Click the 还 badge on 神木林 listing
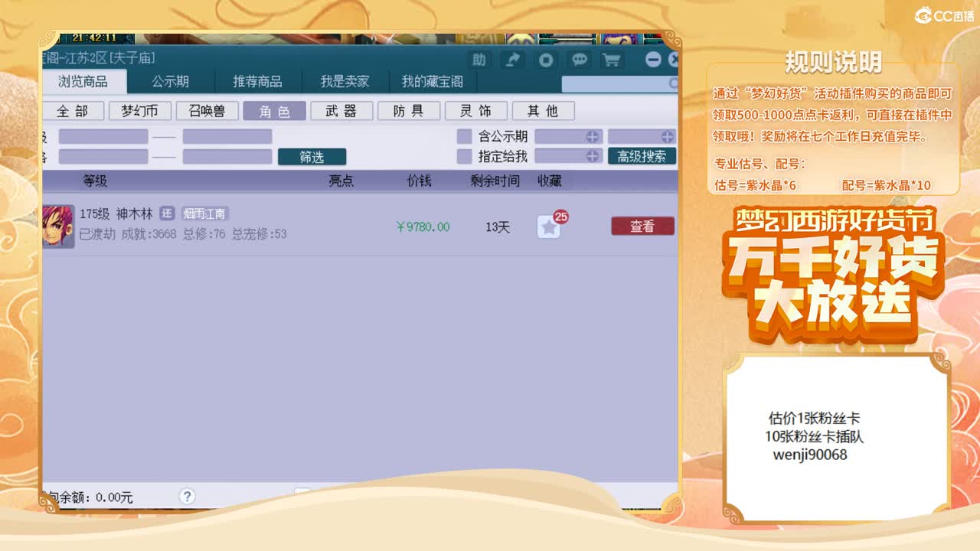This screenshot has height=551, width=980. [167, 214]
